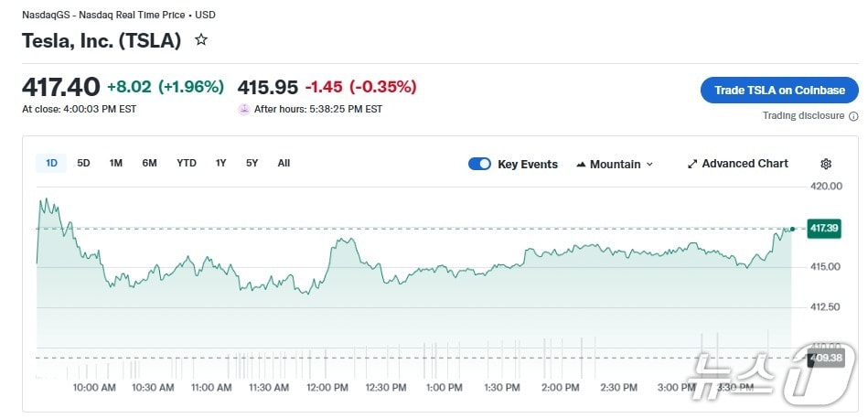This screenshot has width=868, height=418.
Task: Click the Trading disclosure text link
Action: [804, 116]
